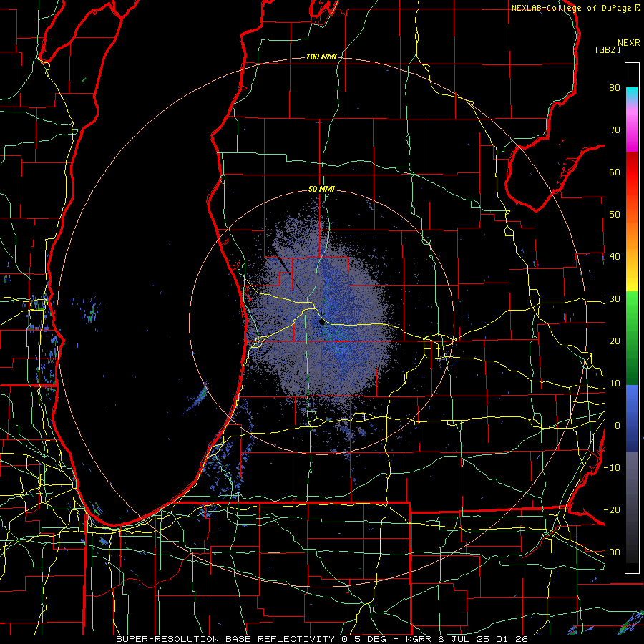Click the black radar site dot at center
This screenshot has width=644, height=644.
(x=322, y=323)
